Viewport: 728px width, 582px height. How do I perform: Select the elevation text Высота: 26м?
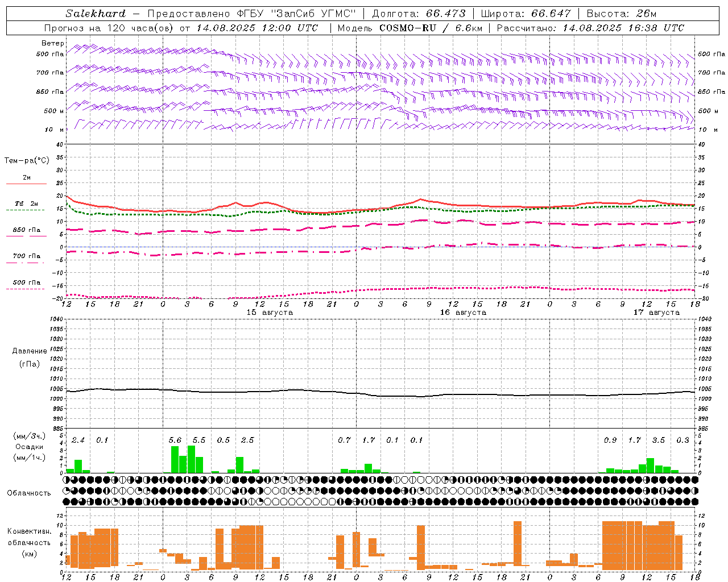[622, 14]
